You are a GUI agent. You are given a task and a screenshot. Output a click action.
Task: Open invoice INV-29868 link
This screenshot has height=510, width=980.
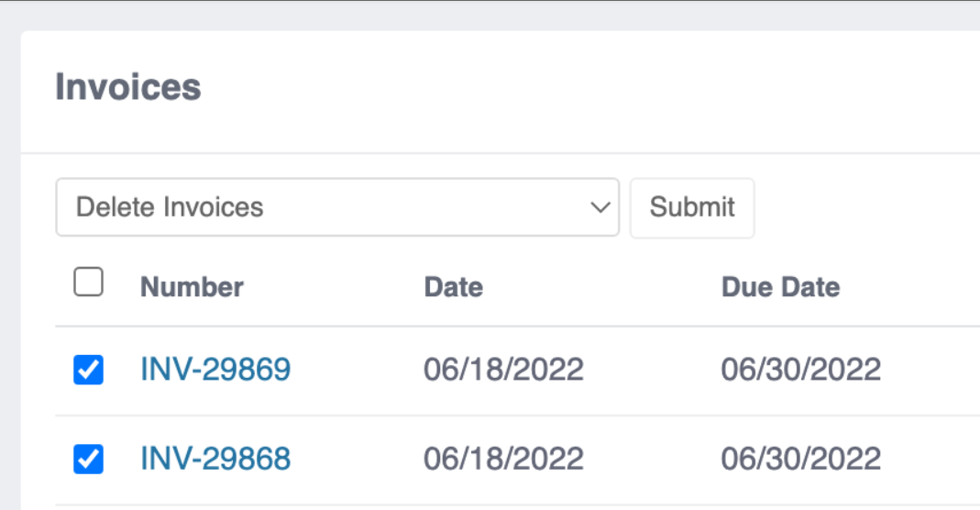point(215,458)
